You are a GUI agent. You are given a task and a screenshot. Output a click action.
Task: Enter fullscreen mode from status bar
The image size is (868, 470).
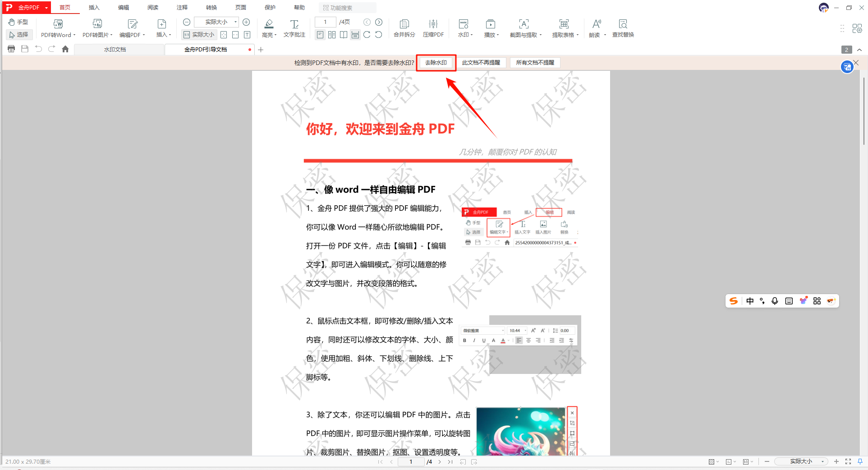click(848, 461)
